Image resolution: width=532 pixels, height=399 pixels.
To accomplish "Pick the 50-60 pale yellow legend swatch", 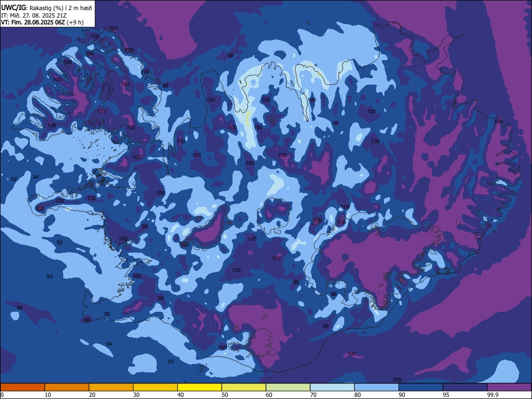I will pos(244,387).
